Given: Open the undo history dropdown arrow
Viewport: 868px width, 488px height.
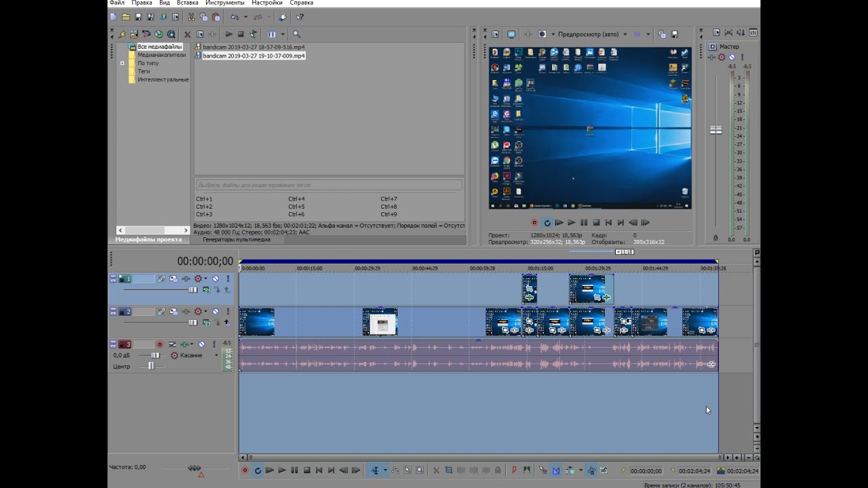Looking at the screenshot, I should 245,17.
